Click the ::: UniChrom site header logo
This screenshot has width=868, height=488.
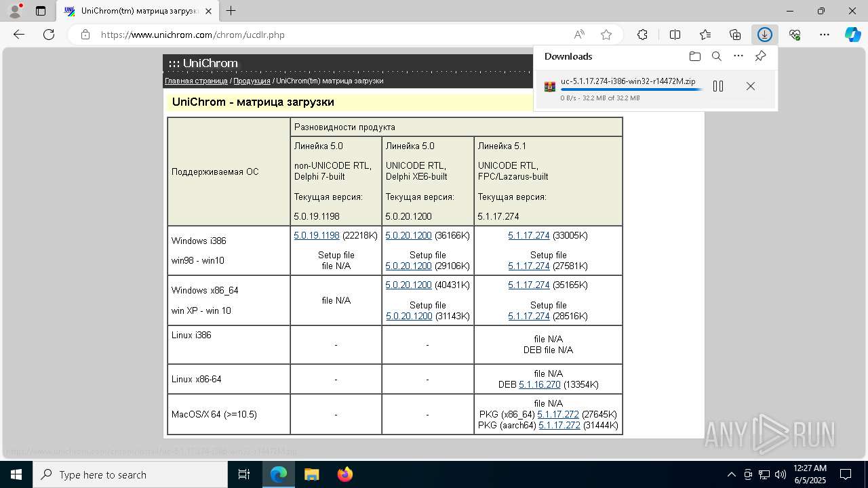[203, 64]
